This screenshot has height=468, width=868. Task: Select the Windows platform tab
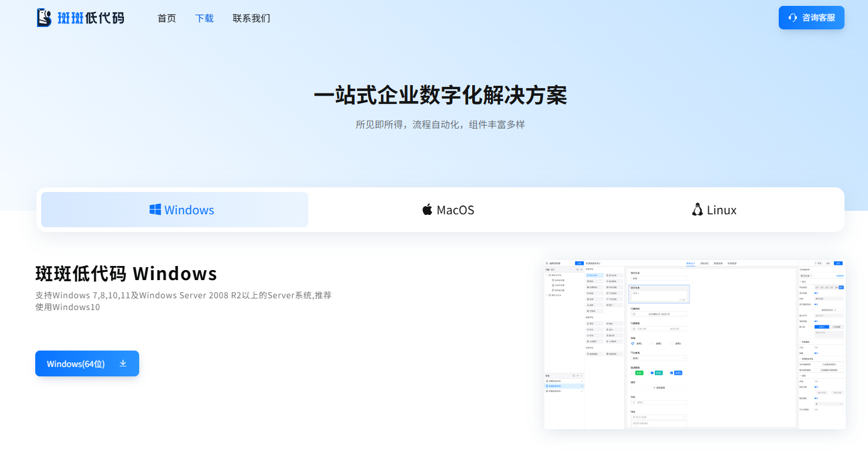coord(174,210)
